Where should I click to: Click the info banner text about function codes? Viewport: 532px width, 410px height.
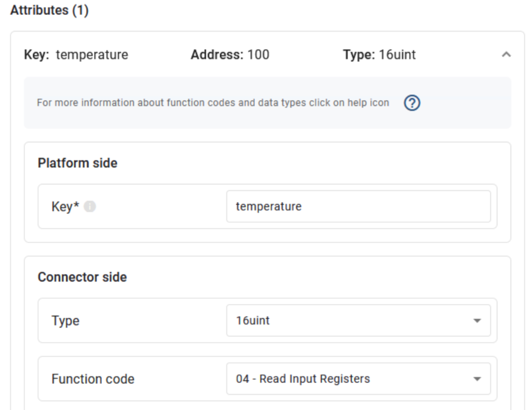213,103
